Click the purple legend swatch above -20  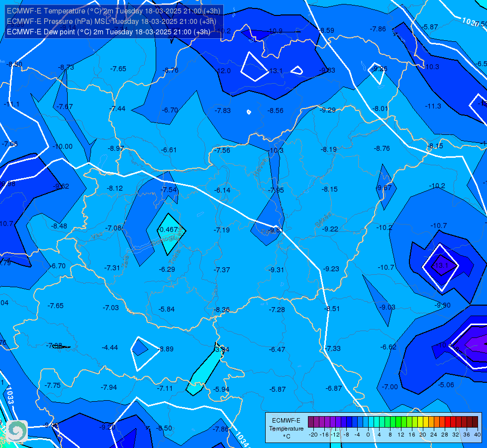pyautogui.click(x=311, y=422)
